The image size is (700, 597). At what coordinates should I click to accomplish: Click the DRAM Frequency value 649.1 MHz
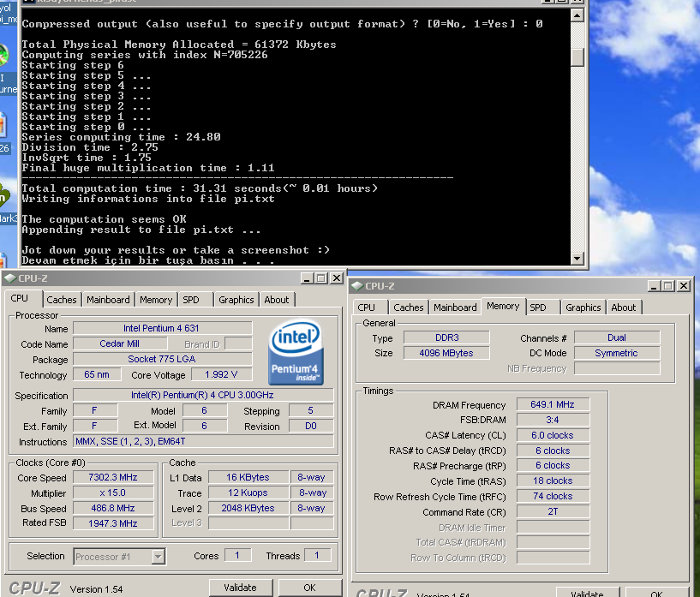[553, 404]
